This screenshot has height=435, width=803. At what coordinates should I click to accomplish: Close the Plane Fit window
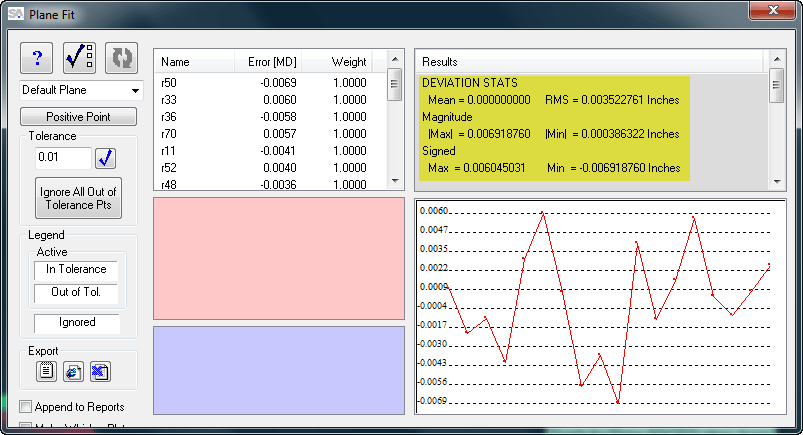[x=773, y=10]
